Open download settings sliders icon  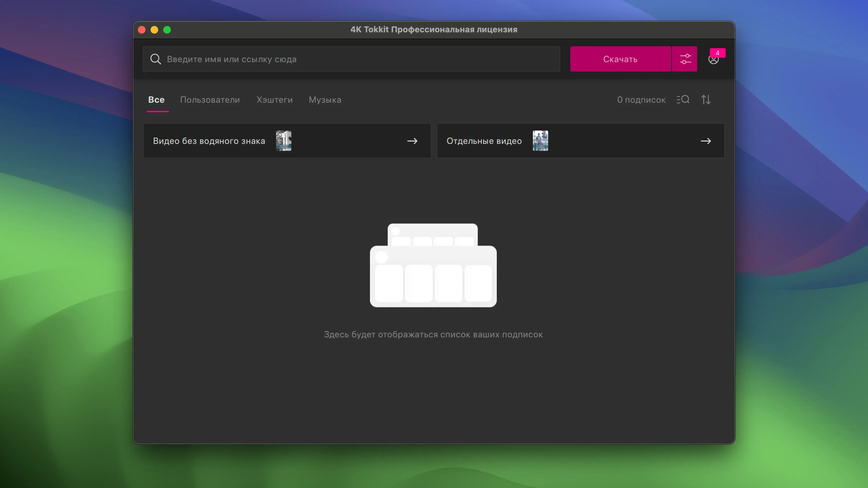685,59
